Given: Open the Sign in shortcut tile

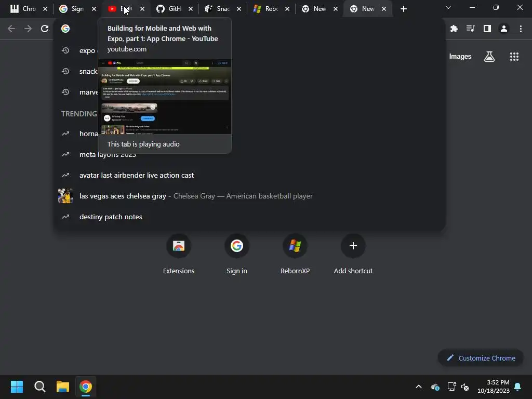Looking at the screenshot, I should click(x=237, y=254).
